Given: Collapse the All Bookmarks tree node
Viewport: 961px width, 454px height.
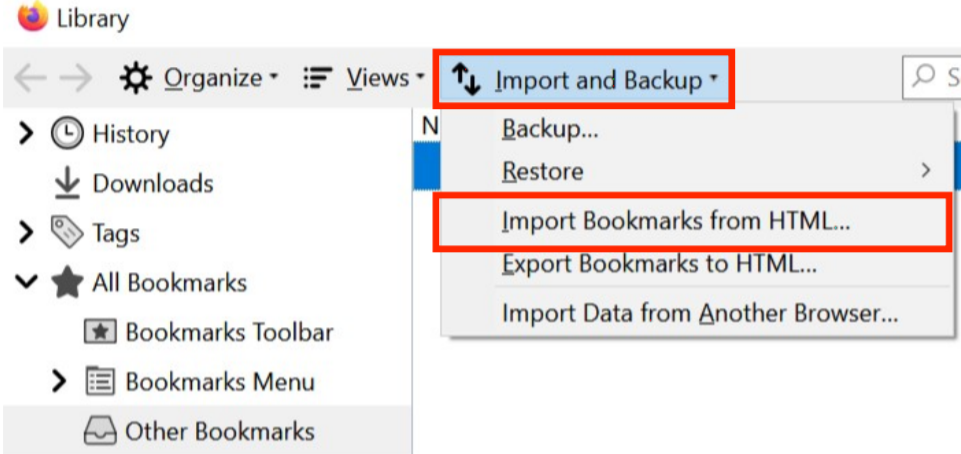Looking at the screenshot, I should (26, 282).
